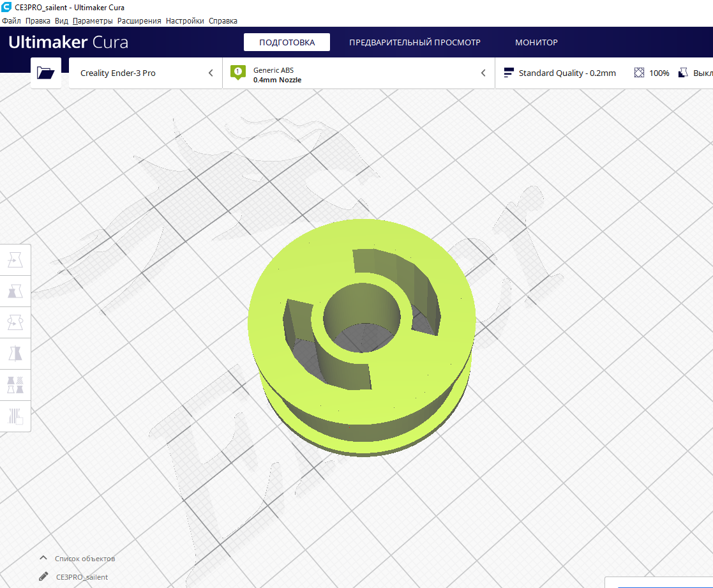The height and width of the screenshot is (588, 713).
Task: Open the Вид menu
Action: [x=61, y=21]
